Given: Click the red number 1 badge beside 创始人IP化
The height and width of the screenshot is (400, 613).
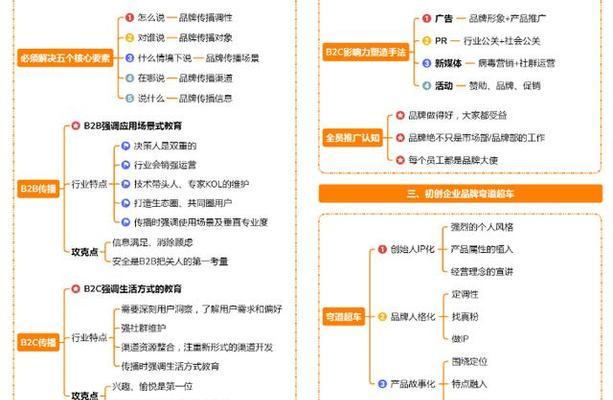Looking at the screenshot, I should pyautogui.click(x=382, y=249).
